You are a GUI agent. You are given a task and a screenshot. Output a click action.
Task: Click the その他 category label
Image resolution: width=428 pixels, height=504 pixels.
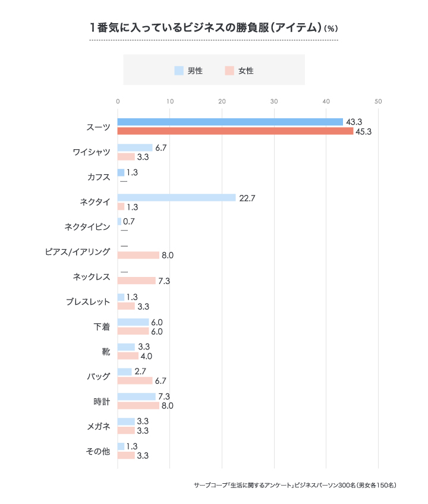97,451
